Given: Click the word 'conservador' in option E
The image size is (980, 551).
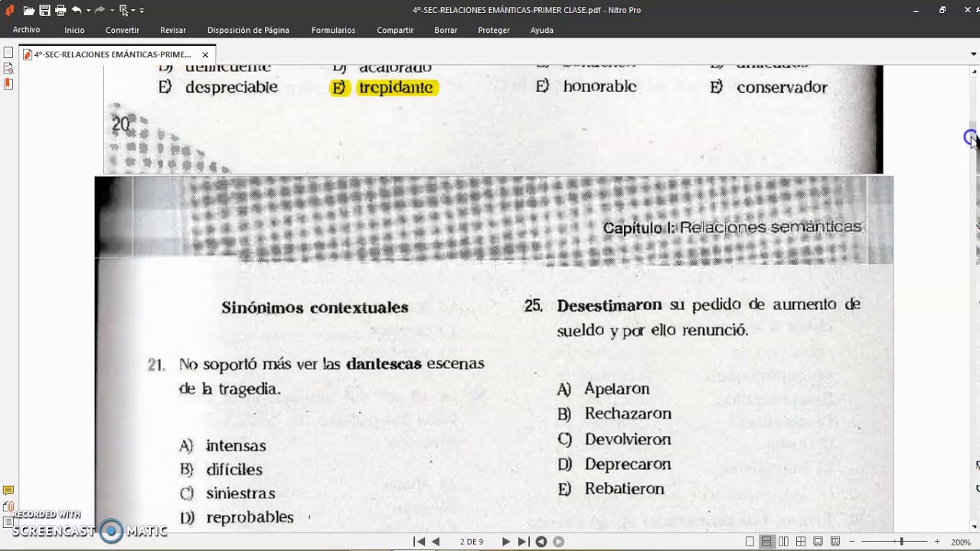Looking at the screenshot, I should coord(782,87).
